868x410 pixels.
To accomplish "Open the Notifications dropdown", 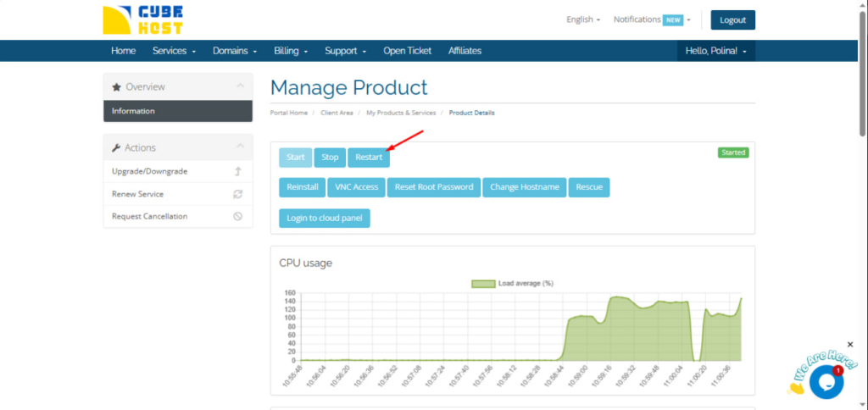I will click(x=652, y=19).
